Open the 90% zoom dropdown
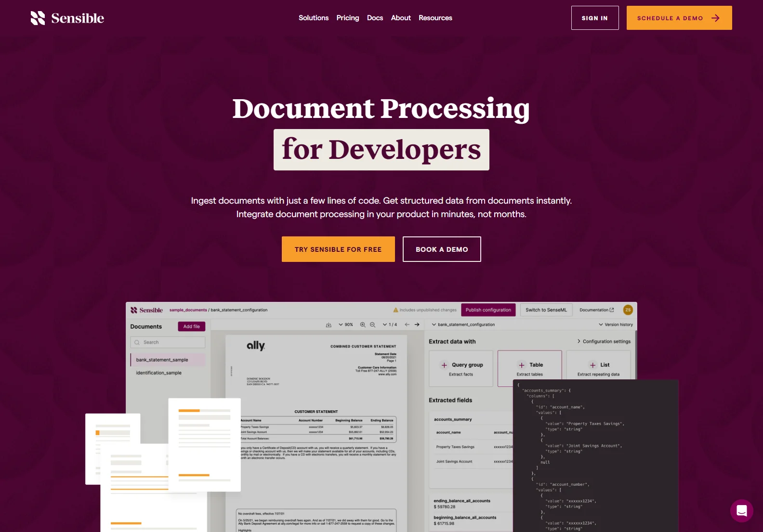This screenshot has width=763, height=532. tap(345, 324)
